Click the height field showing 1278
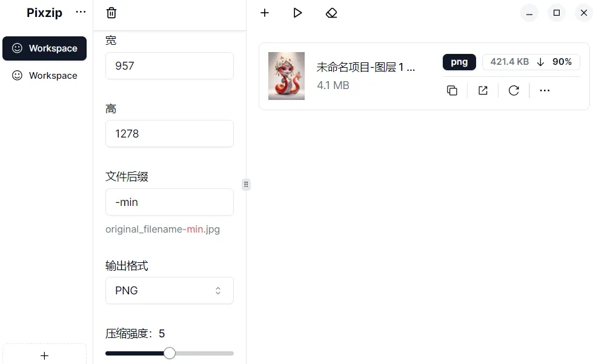 [x=170, y=133]
